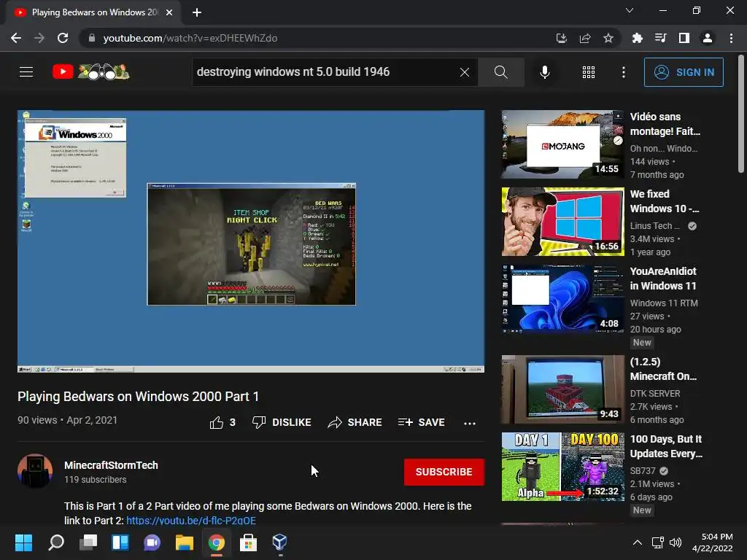Image resolution: width=747 pixels, height=560 pixels.
Task: Open Chrome profile avatar
Action: point(708,38)
